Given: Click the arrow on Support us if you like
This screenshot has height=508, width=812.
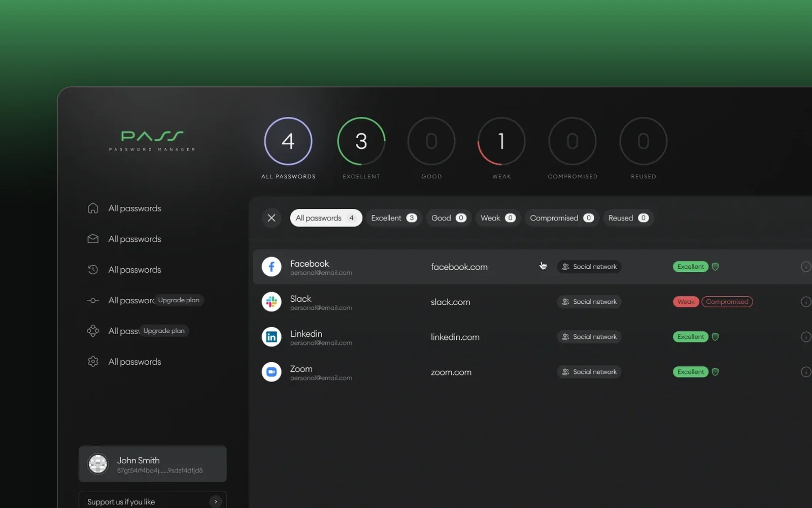Looking at the screenshot, I should (216, 501).
